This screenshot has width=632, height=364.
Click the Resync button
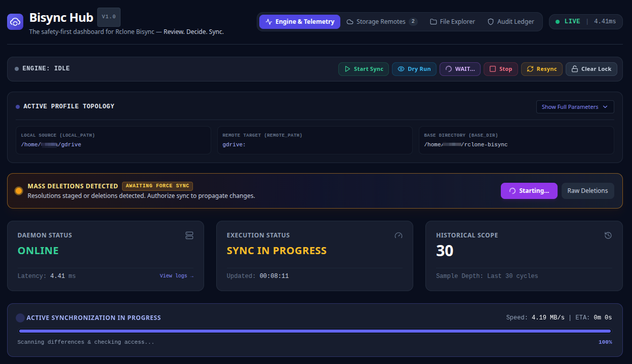542,69
